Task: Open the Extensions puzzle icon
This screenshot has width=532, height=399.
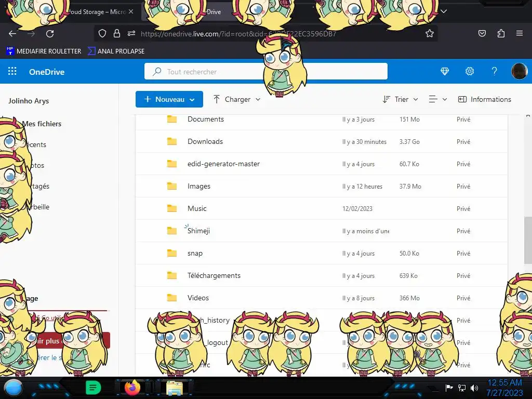Action: point(501,33)
